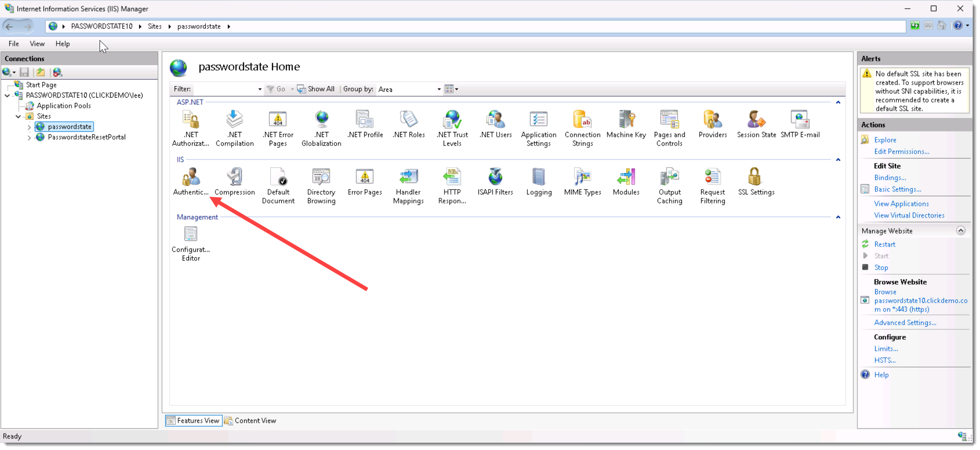
Task: Select Start Page in Connections tree
Action: tap(41, 85)
